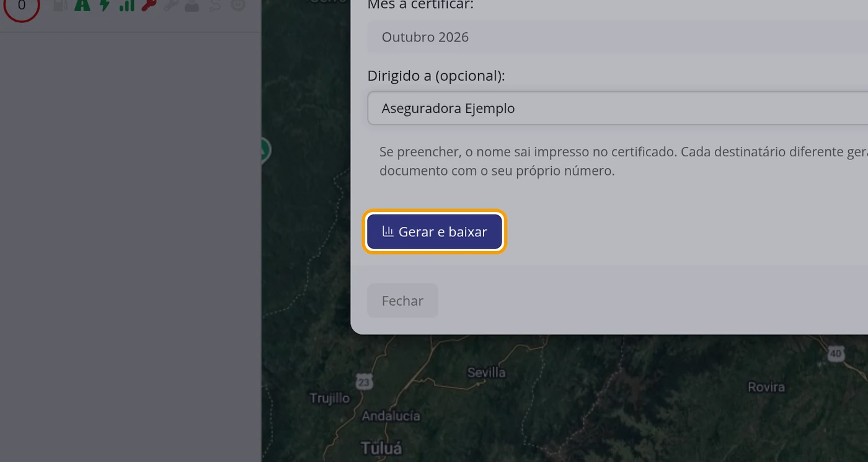Click the route 23 shield on the map
Screen dimensions: 868x462
tap(363, 381)
